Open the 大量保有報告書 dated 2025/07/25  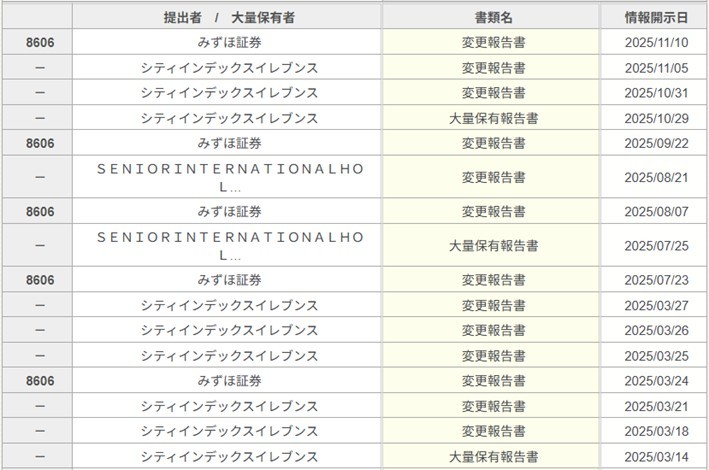pyautogui.click(x=493, y=245)
